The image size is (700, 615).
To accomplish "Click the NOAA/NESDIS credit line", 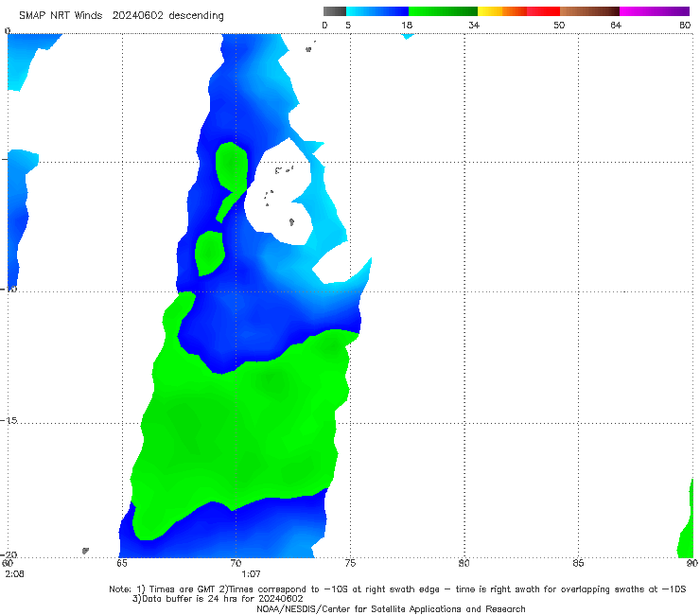I will pyautogui.click(x=391, y=608).
